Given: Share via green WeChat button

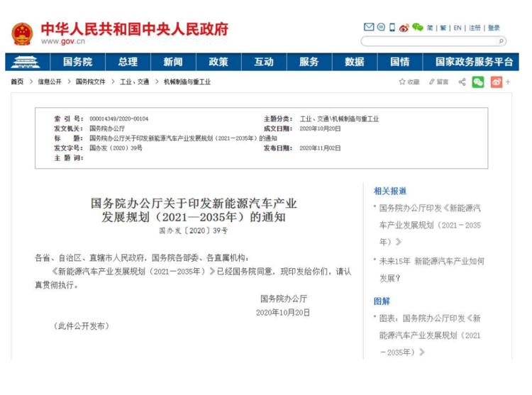Looking at the screenshot, I should (478, 82).
